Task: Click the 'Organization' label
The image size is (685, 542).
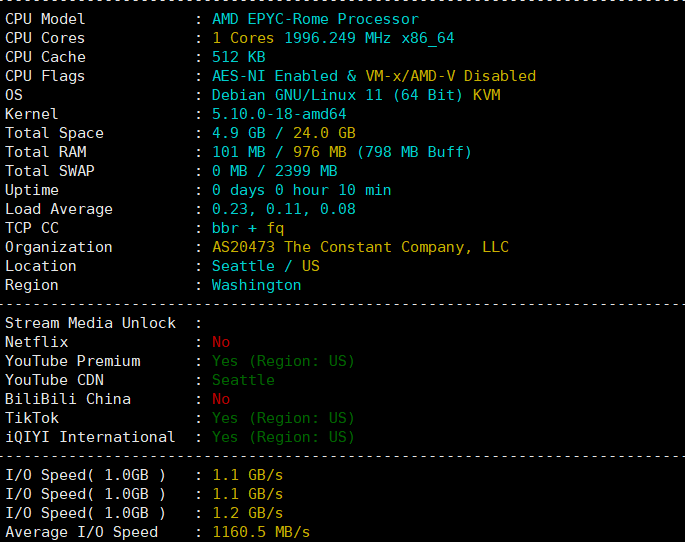Action: tap(59, 247)
